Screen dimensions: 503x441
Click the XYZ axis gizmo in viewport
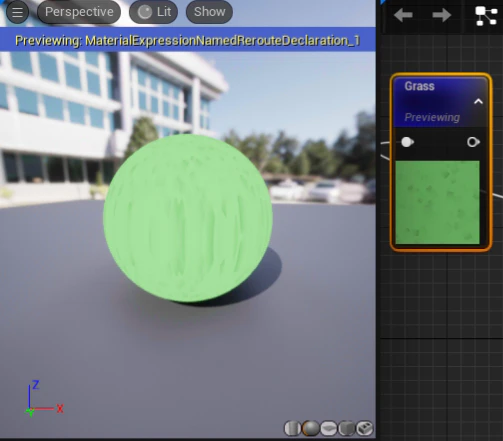coord(44,398)
